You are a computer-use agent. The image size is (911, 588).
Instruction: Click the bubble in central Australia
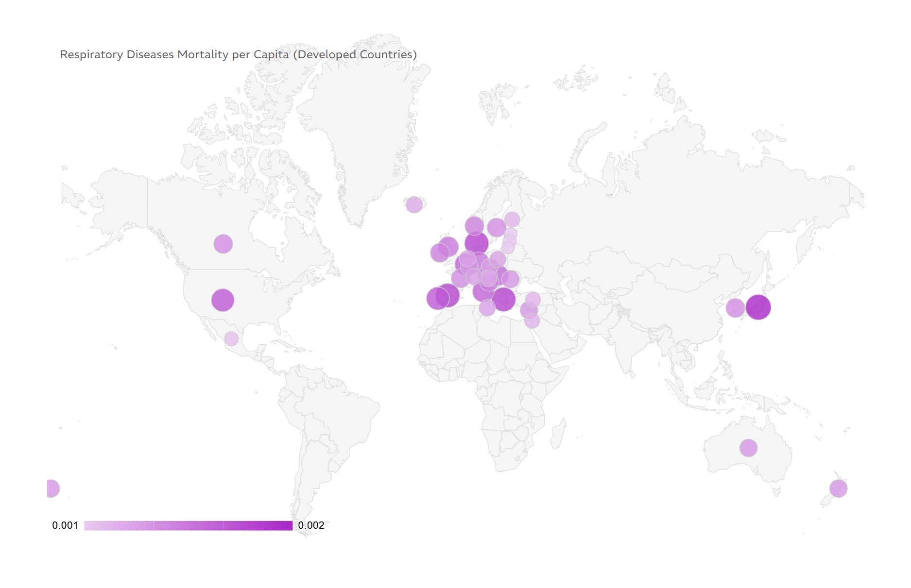tap(748, 448)
